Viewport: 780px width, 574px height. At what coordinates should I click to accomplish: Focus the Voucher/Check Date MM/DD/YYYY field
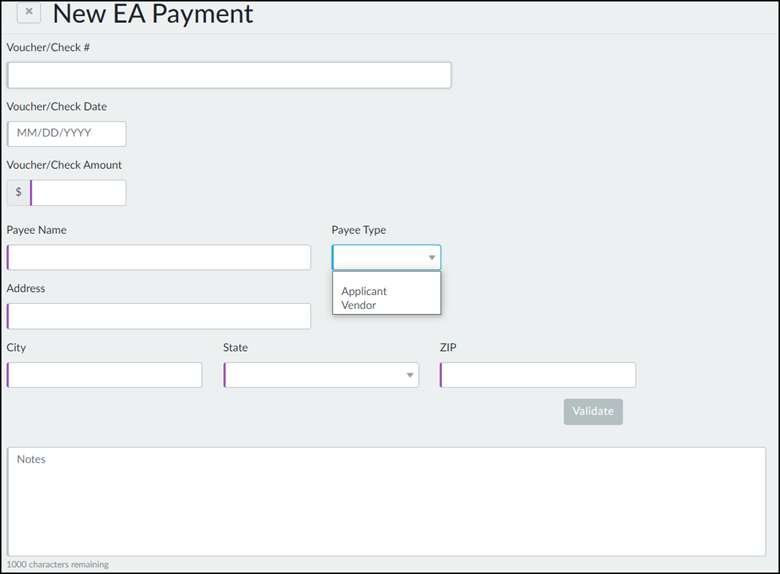coord(67,134)
